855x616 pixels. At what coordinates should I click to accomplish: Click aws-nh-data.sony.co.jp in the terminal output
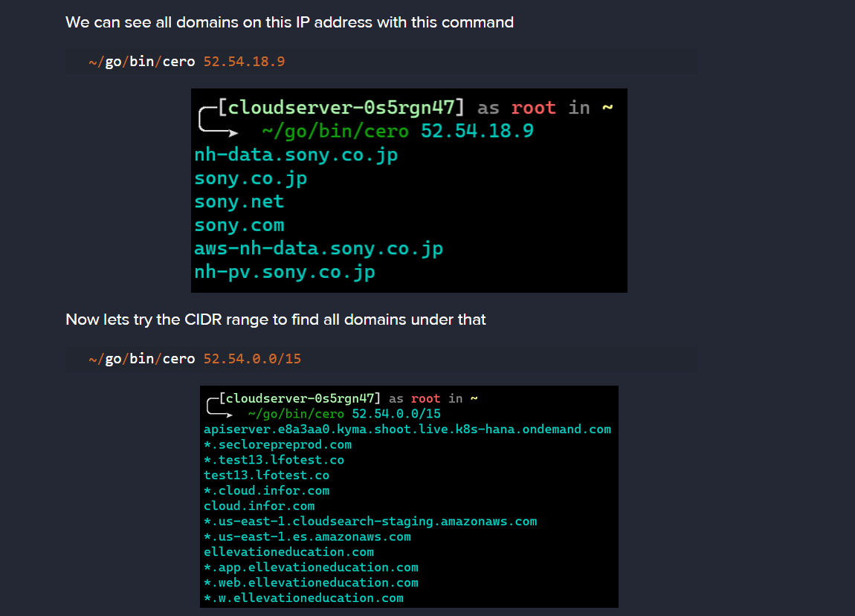(318, 249)
